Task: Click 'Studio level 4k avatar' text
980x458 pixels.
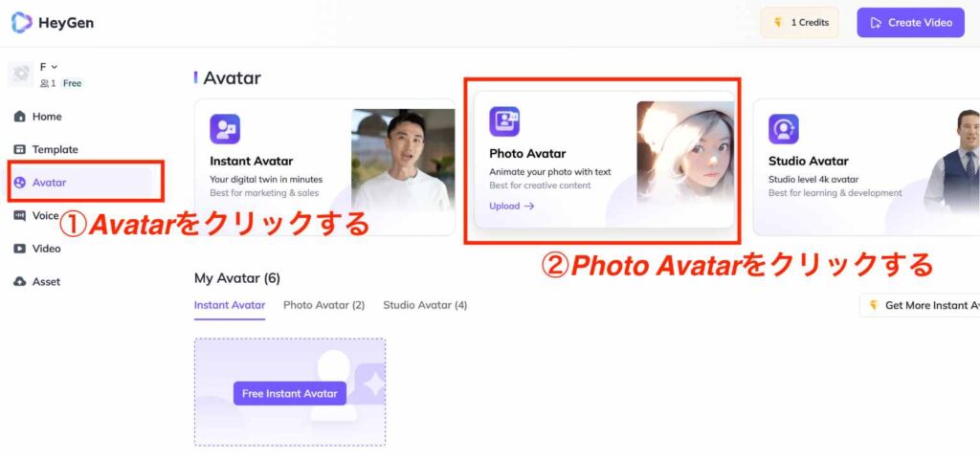Action: (813, 180)
